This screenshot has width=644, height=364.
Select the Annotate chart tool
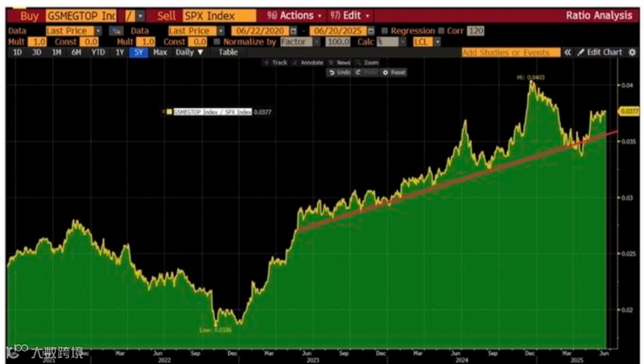tap(308, 63)
